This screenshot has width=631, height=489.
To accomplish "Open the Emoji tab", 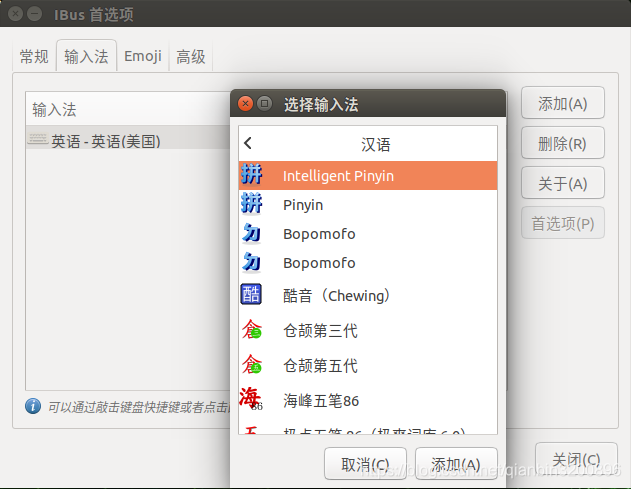I will pyautogui.click(x=143, y=56).
